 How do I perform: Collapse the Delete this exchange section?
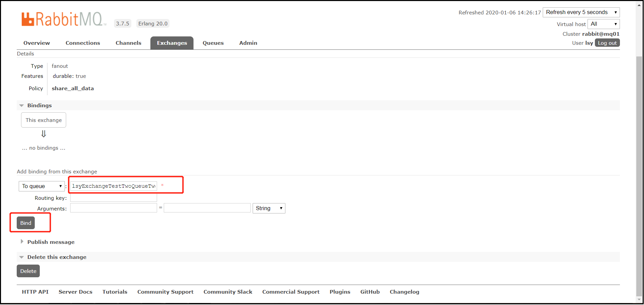[21, 257]
